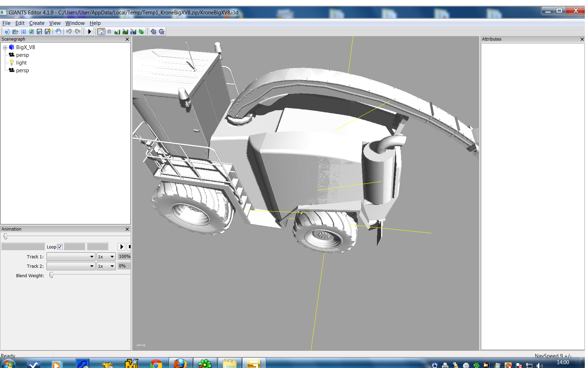Click the Undo arrow icon
588x368 pixels.
click(69, 32)
